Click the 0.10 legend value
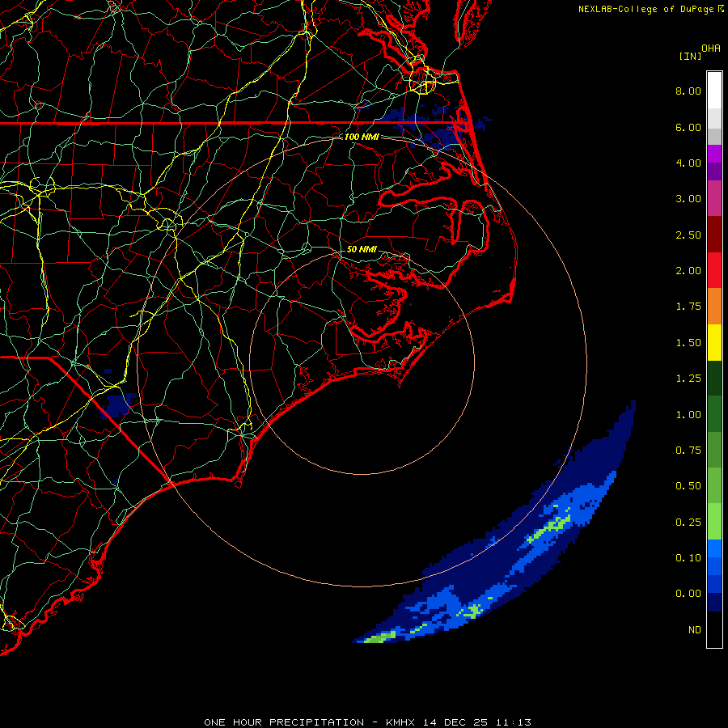The height and width of the screenshot is (728, 728). coord(688,558)
